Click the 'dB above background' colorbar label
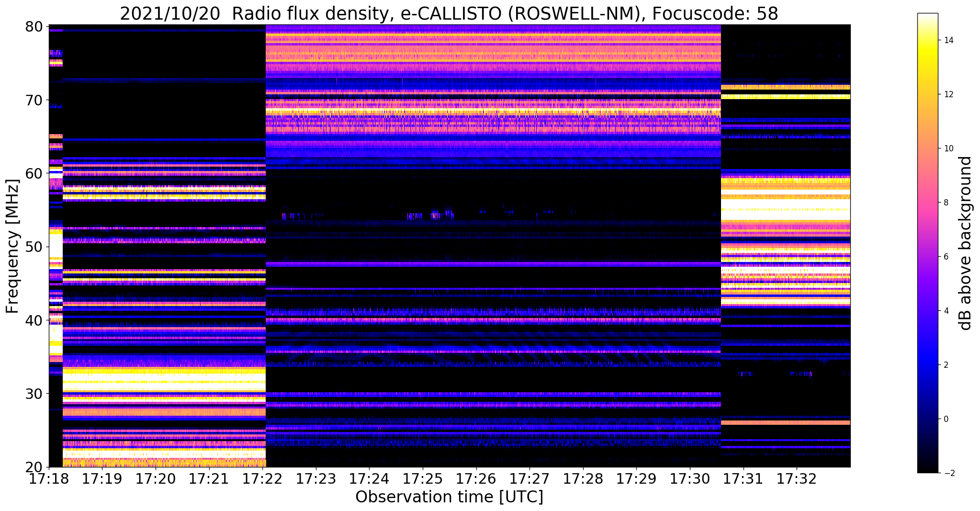 point(966,243)
